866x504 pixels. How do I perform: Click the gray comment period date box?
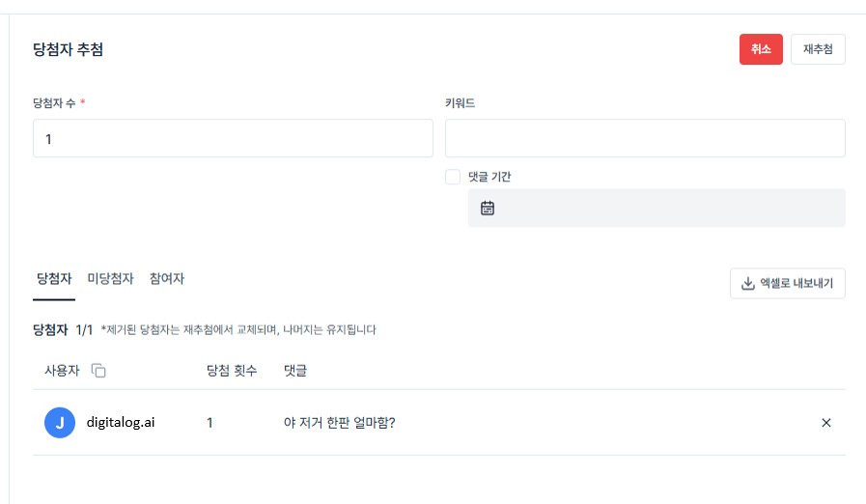point(656,208)
